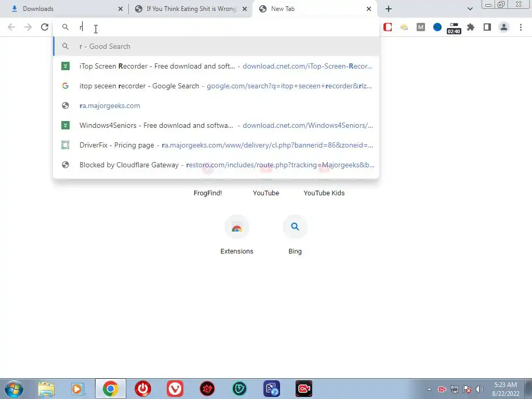Image resolution: width=532 pixels, height=399 pixels.
Task: Click the red C extension icon
Action: pos(388,27)
